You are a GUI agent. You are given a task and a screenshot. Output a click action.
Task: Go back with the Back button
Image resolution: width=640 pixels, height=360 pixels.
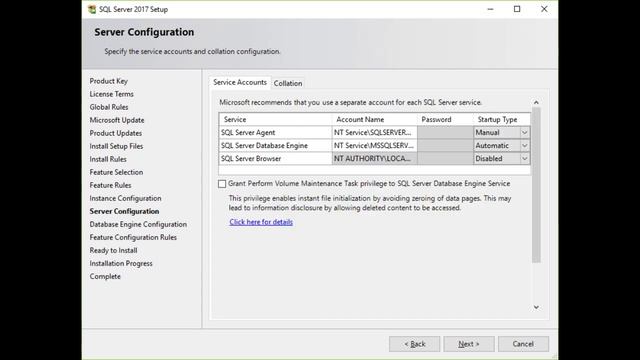414,344
